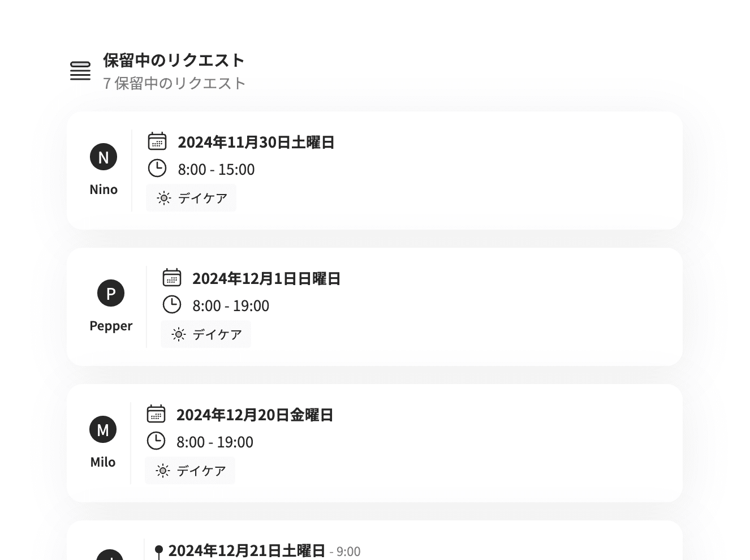The height and width of the screenshot is (560, 750).
Task: Select the 保留中のリクエスト title
Action: click(x=173, y=60)
